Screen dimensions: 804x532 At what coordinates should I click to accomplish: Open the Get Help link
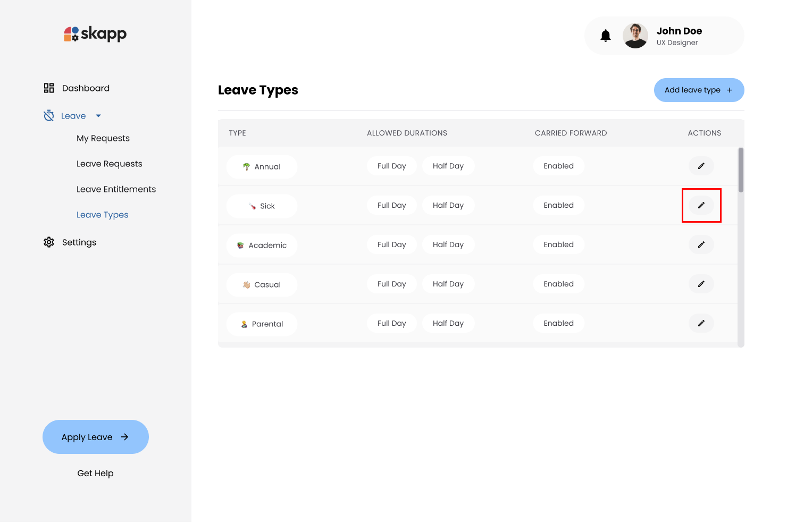[x=95, y=473]
